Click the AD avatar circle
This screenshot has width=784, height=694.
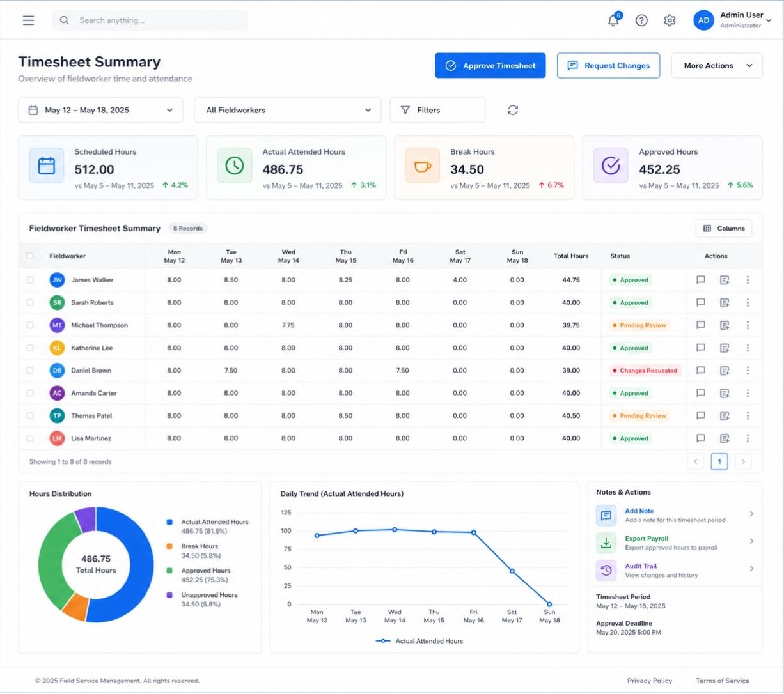pos(703,20)
